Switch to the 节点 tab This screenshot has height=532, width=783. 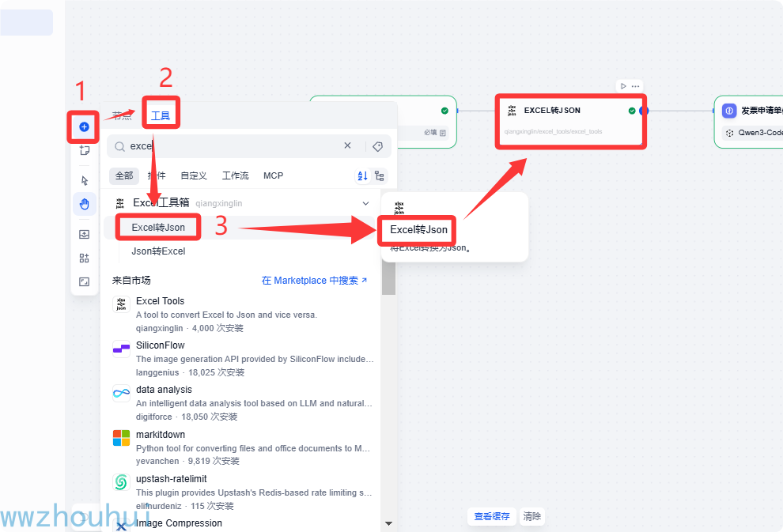pyautogui.click(x=122, y=115)
